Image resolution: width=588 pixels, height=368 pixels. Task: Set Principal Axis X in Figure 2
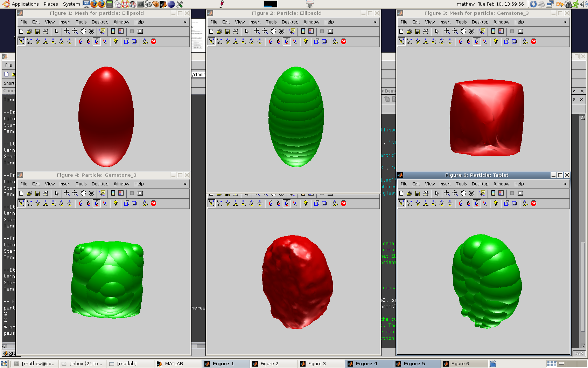click(x=271, y=41)
